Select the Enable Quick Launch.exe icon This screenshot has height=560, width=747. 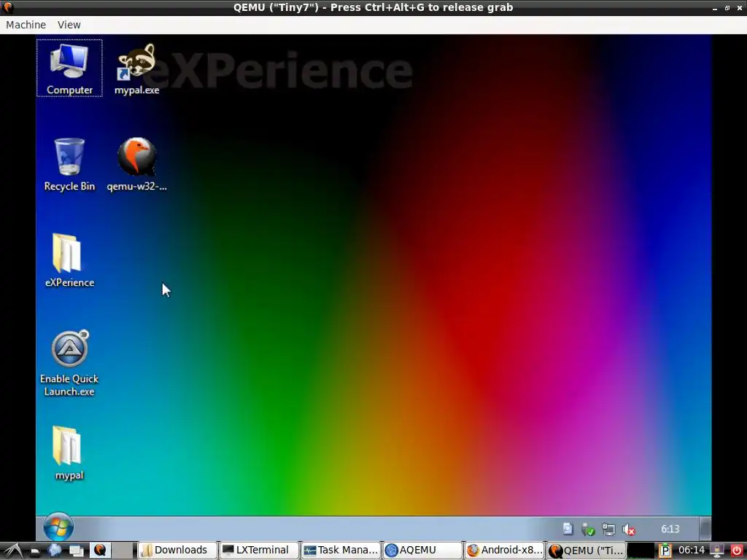pyautogui.click(x=69, y=363)
